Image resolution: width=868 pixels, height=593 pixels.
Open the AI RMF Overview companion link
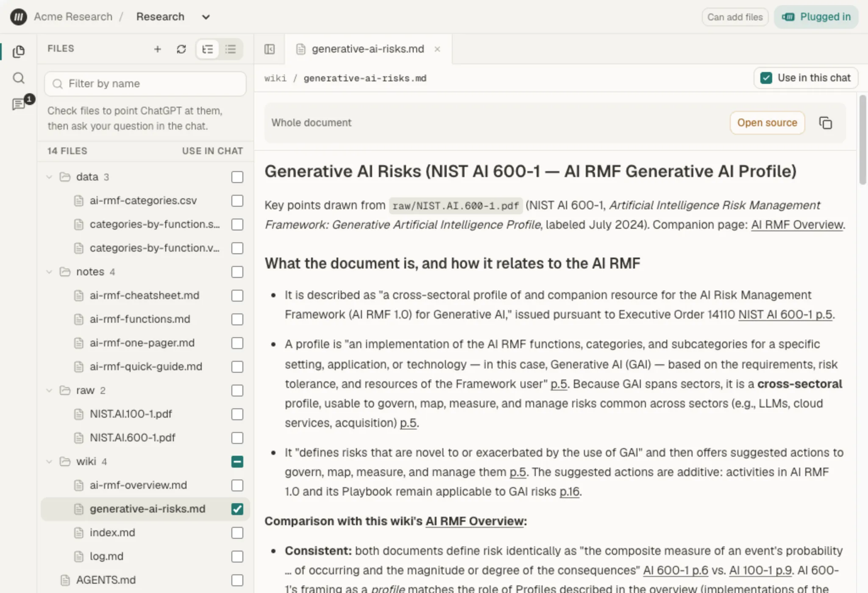click(797, 225)
